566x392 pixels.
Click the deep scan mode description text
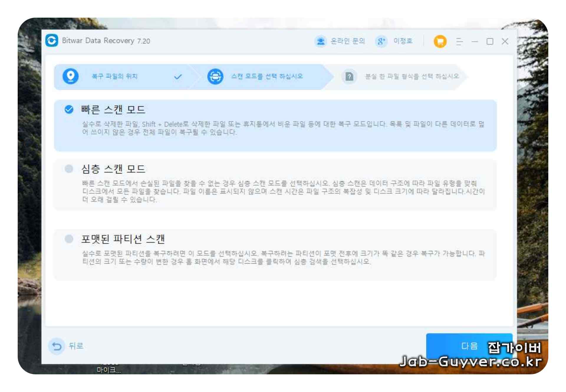coord(283,191)
